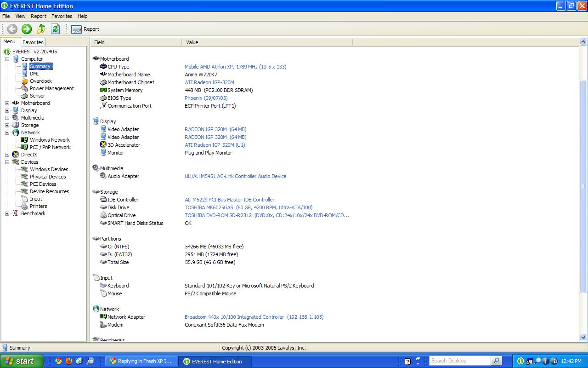The height and width of the screenshot is (368, 588).
Task: Select the Sensor icon in tree
Action: [x=25, y=96]
